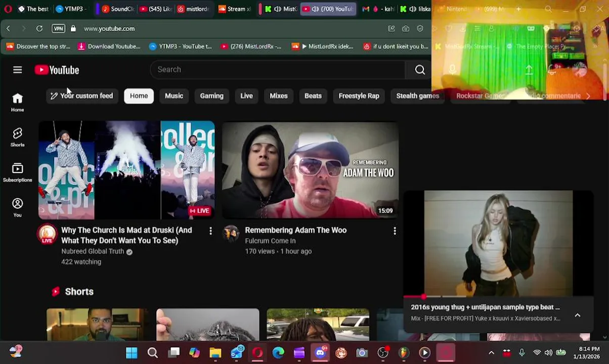Select the Music filter chip

point(174,96)
